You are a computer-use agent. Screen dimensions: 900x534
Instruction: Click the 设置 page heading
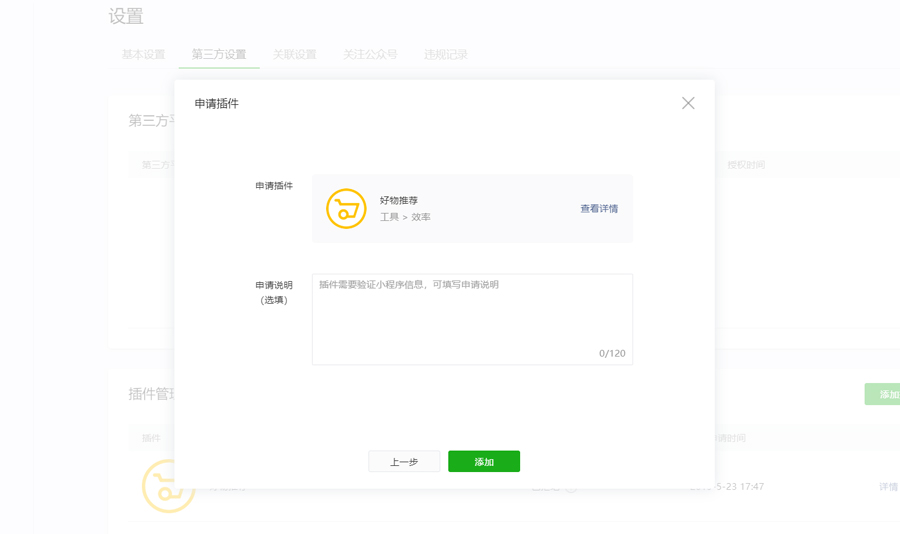pos(126,16)
